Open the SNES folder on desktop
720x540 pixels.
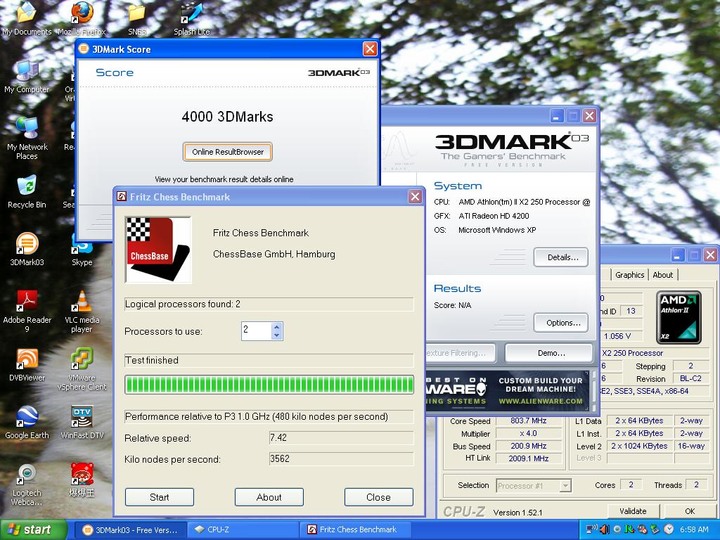(137, 19)
